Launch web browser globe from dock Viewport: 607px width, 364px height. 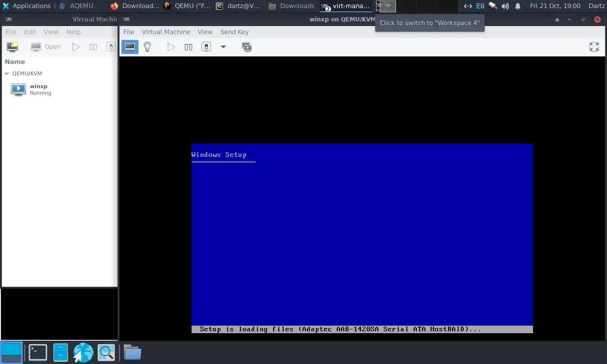coord(83,352)
